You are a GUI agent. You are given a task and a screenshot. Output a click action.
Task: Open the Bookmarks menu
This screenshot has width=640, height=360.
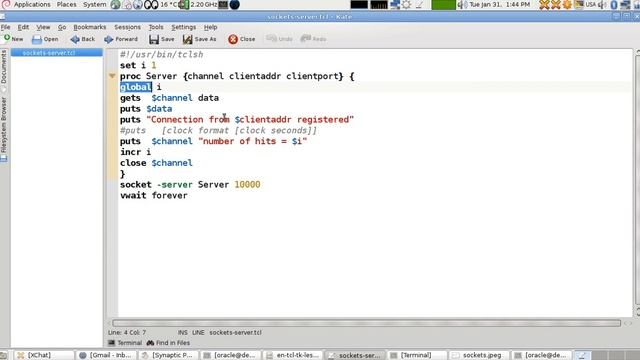click(89, 27)
